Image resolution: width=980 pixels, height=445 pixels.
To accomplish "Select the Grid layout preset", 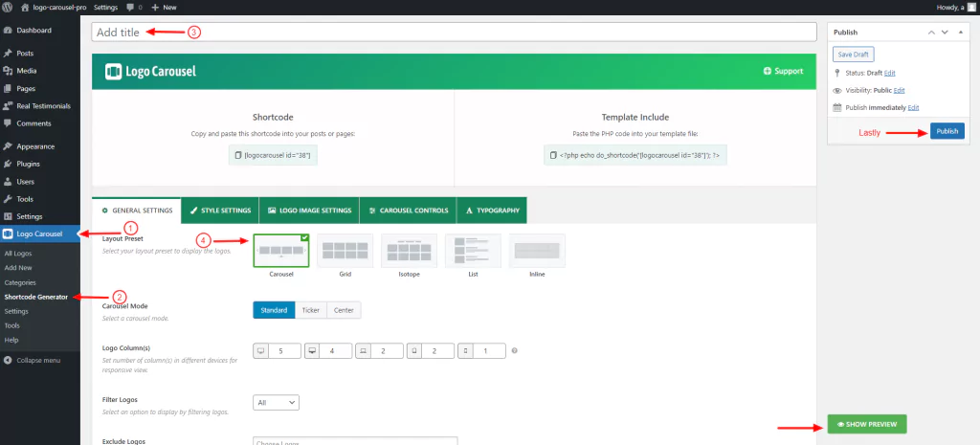I will click(x=345, y=252).
